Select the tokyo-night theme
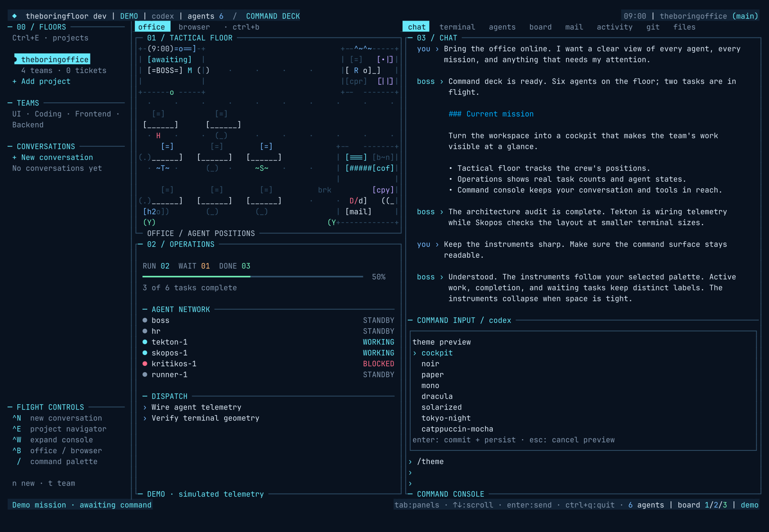 point(446,418)
